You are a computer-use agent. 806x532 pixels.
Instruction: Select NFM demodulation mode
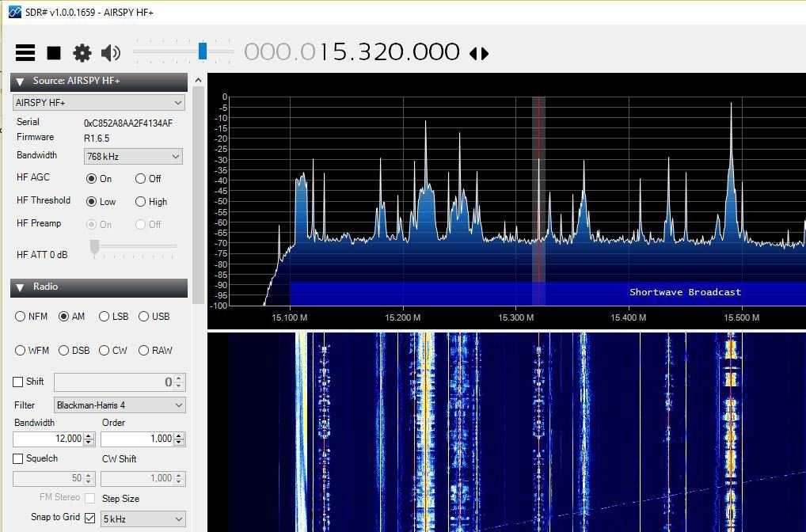pyautogui.click(x=20, y=317)
